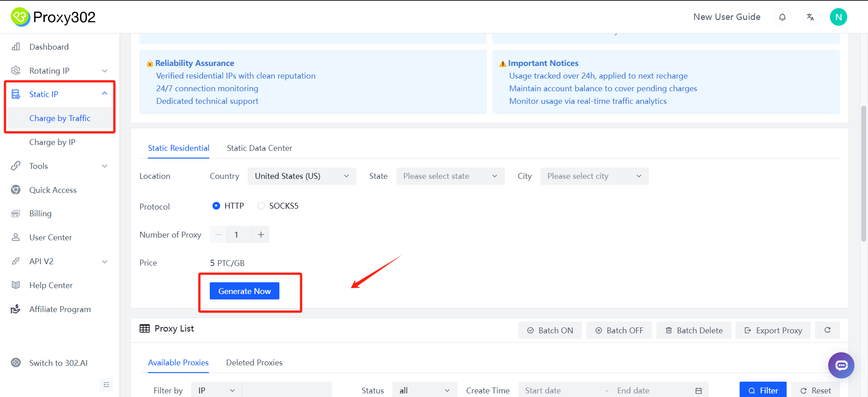Screen dimensions: 868x397
Task: Increase the Number of Proxy value
Action: pyautogui.click(x=261, y=234)
